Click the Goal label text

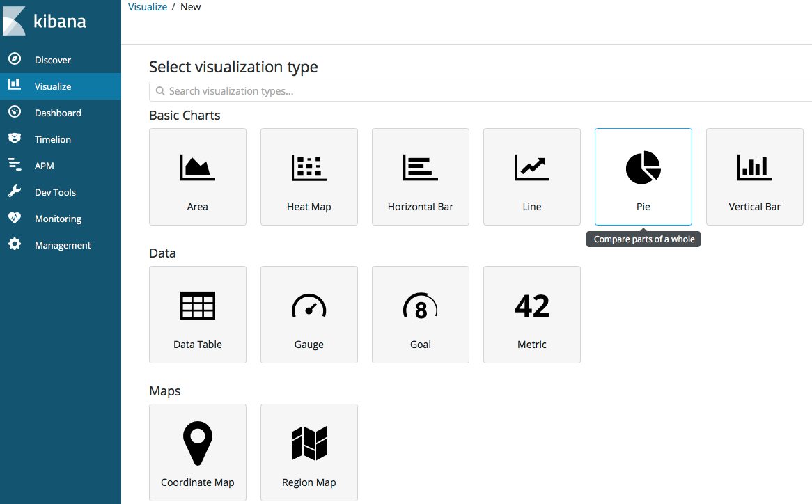tap(421, 344)
